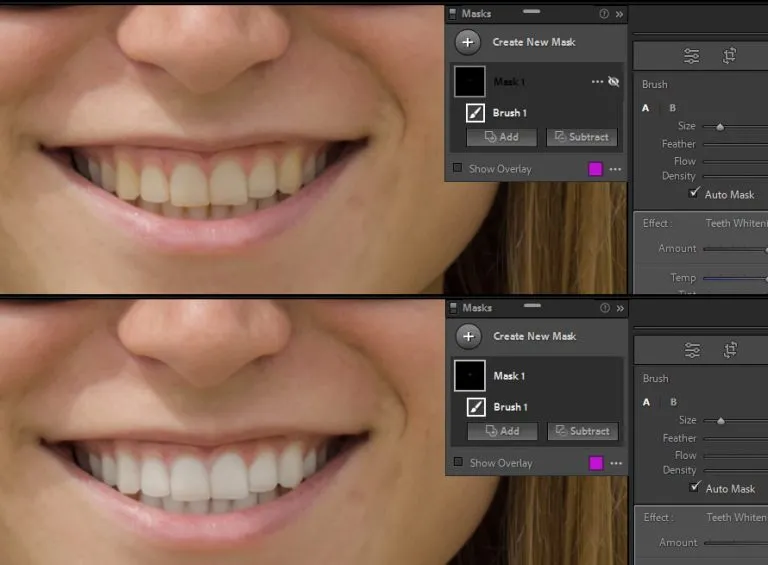Enable Show Overlay checkbox in the upper panel
The height and width of the screenshot is (565, 768).
pyautogui.click(x=458, y=169)
